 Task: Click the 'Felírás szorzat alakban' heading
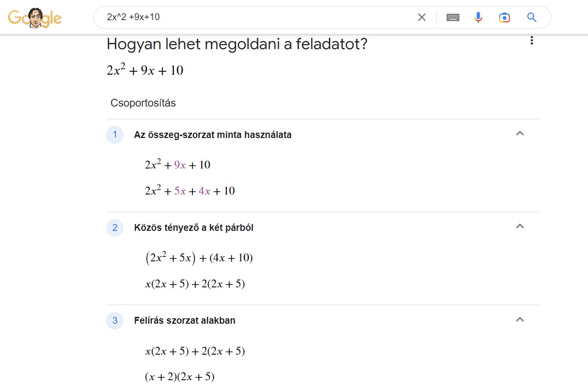pos(185,321)
